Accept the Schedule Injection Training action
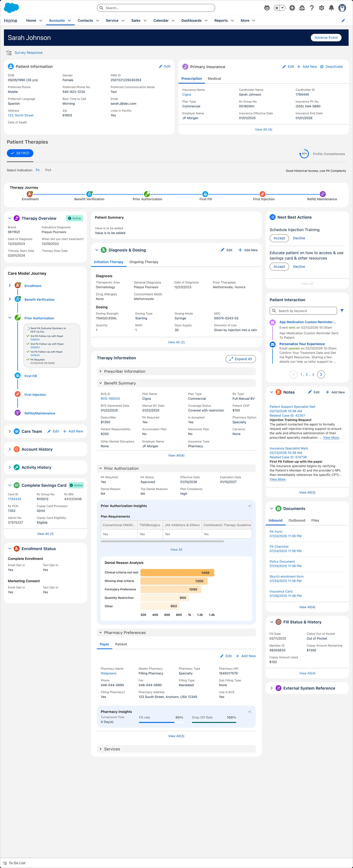This screenshot has width=353, height=868. [x=279, y=238]
